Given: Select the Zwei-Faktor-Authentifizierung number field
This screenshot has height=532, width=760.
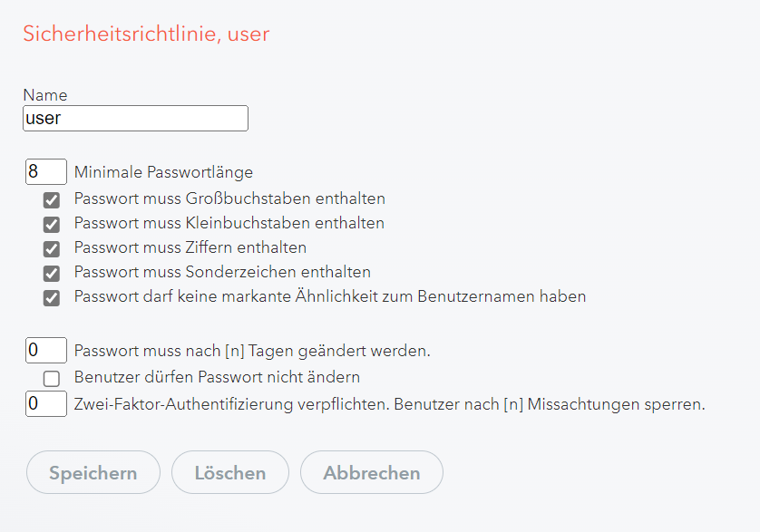Looking at the screenshot, I should point(46,404).
